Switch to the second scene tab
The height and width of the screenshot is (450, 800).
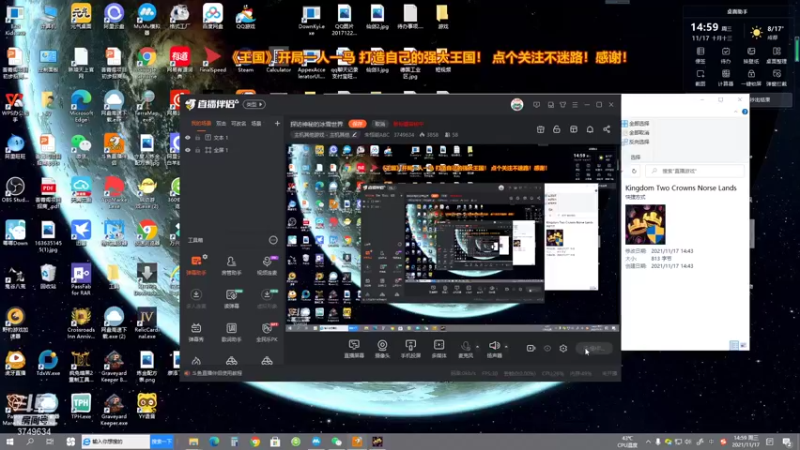click(221, 123)
